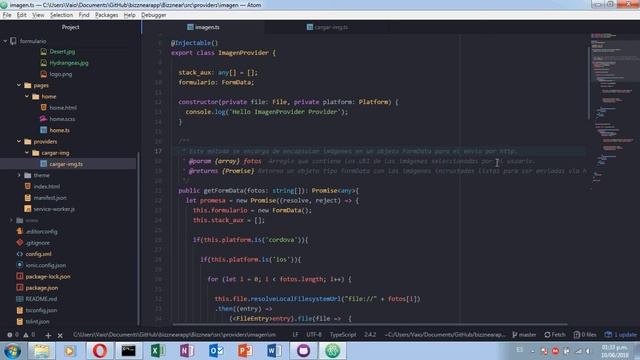Click the file path in status bar

coord(175,335)
